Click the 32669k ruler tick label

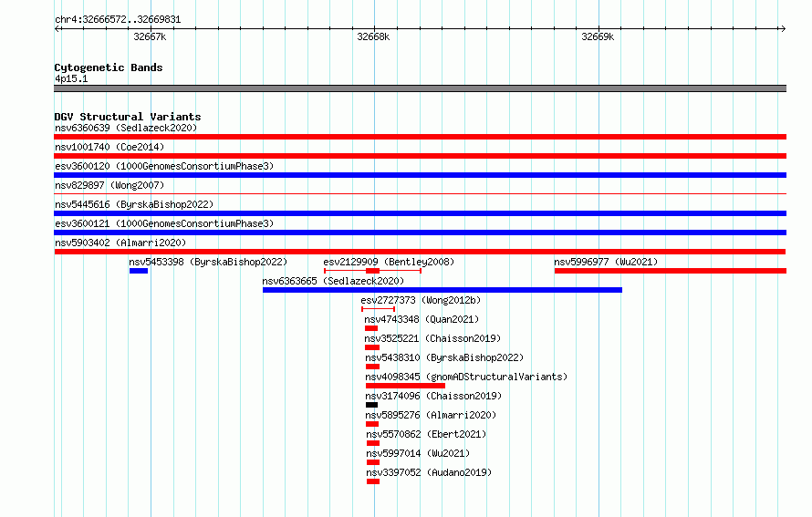pos(598,36)
